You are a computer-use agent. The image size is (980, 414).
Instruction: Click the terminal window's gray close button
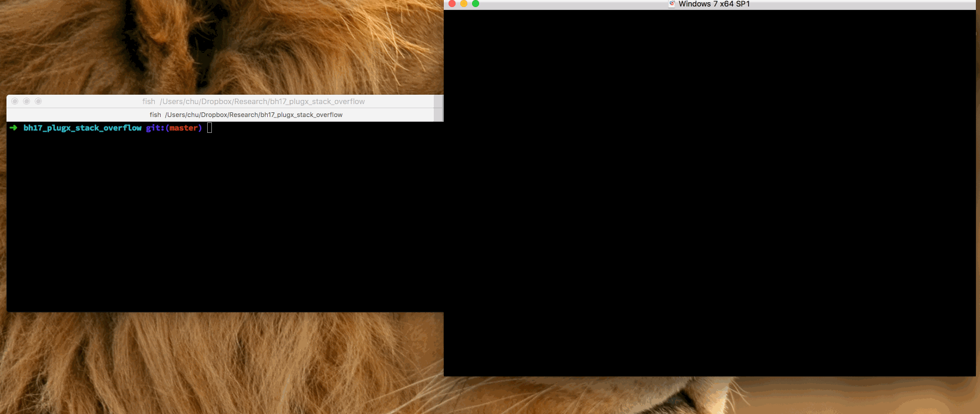click(x=15, y=101)
